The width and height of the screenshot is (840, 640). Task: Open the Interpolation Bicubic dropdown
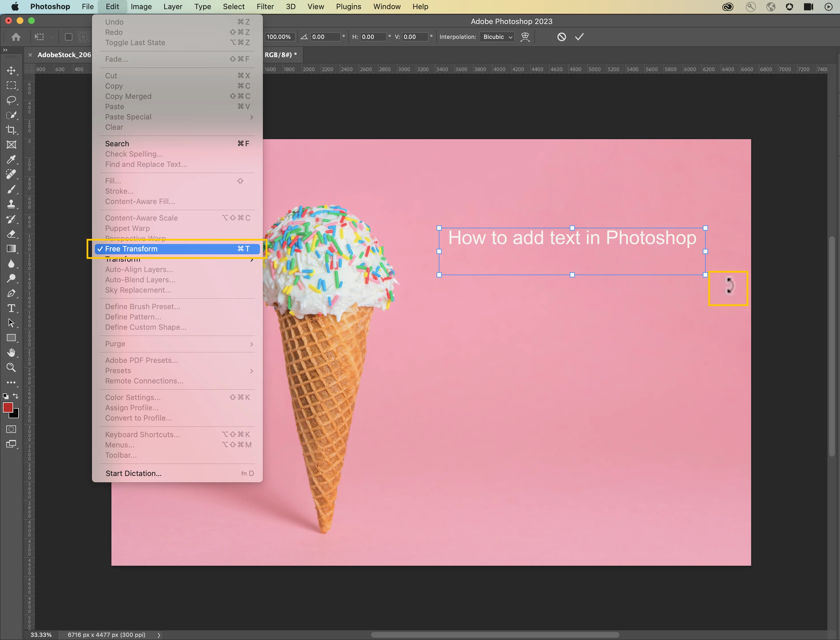[x=497, y=37]
